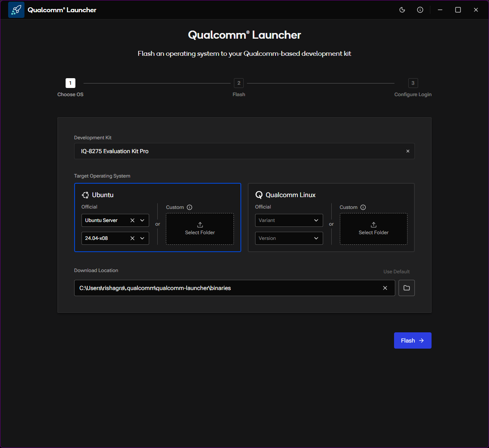Open the Development Kit combo box
This screenshot has height=448, width=489.
coord(244,151)
